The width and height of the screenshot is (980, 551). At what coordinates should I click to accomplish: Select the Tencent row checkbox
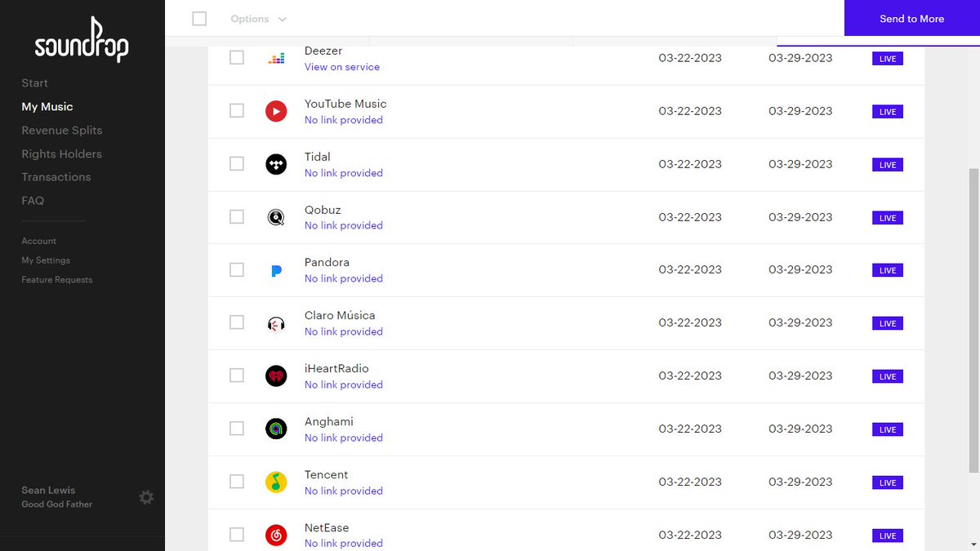point(237,482)
